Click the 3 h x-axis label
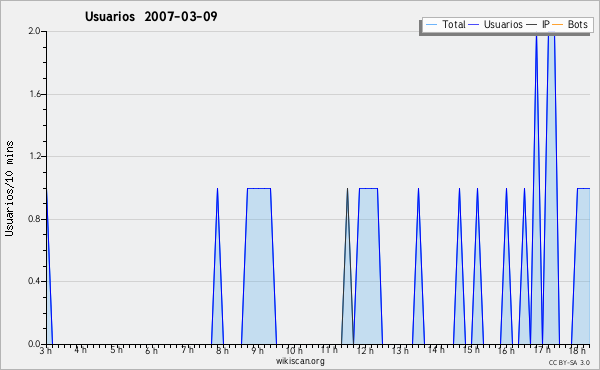 (46, 350)
